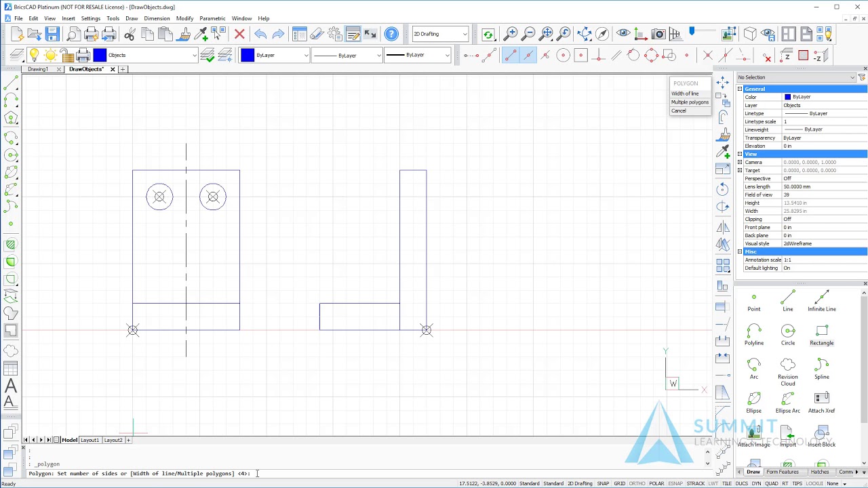Toggle GRID in the status bar

coord(619,483)
